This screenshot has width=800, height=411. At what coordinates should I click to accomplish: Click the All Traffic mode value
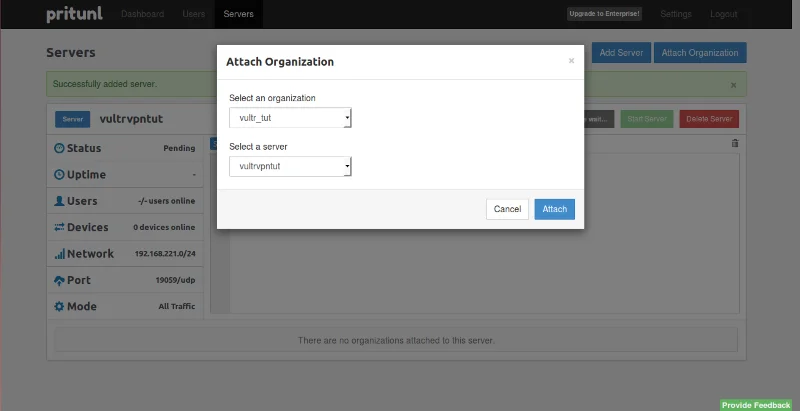click(177, 306)
